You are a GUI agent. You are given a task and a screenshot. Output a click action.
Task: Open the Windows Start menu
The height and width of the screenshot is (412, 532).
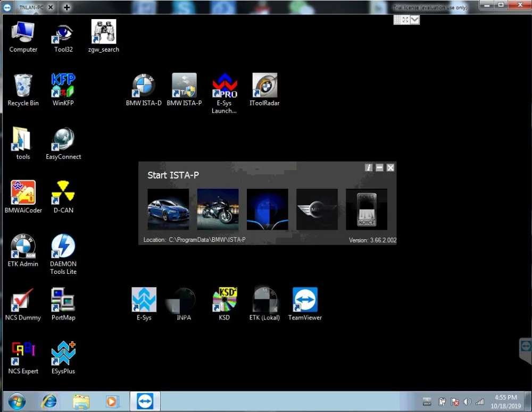[16, 402]
